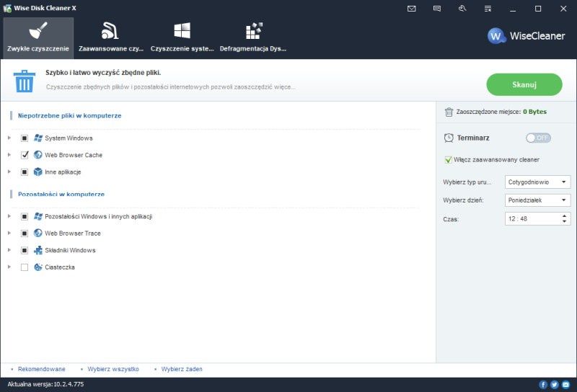
Task: Toggle the Inne aplikacje checkbox
Action: [x=25, y=171]
